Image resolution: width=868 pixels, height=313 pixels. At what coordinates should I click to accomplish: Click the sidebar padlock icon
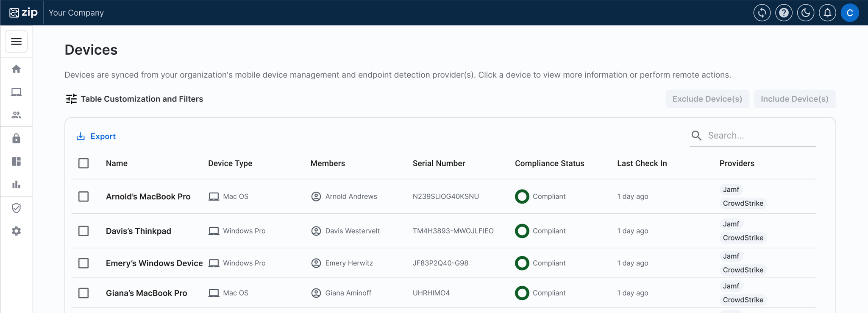[x=16, y=139]
